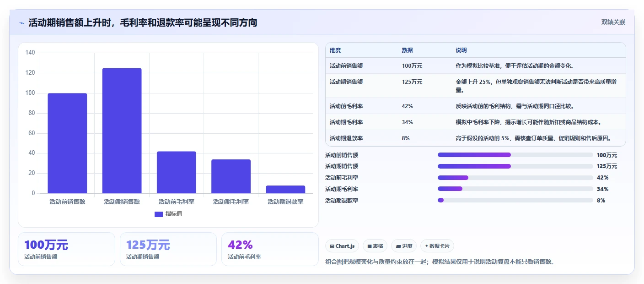Click the 125万元 cell in the table
This screenshot has height=284, width=644.
pyautogui.click(x=412, y=82)
